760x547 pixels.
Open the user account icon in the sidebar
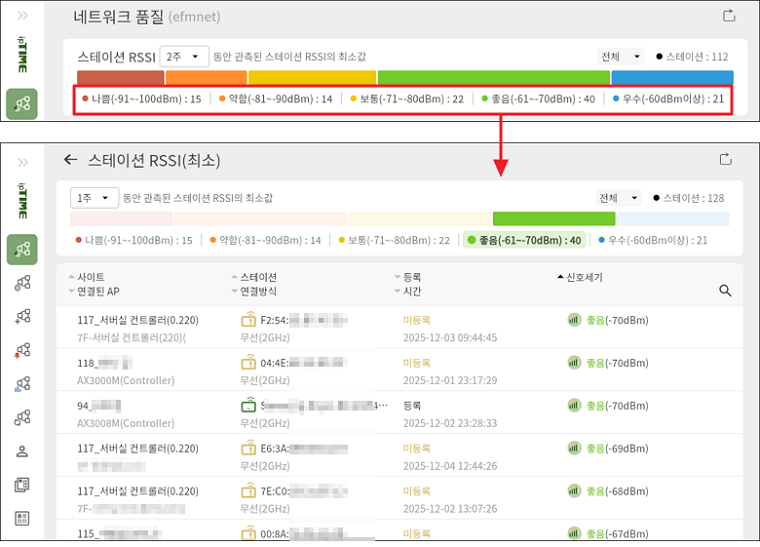(22, 451)
